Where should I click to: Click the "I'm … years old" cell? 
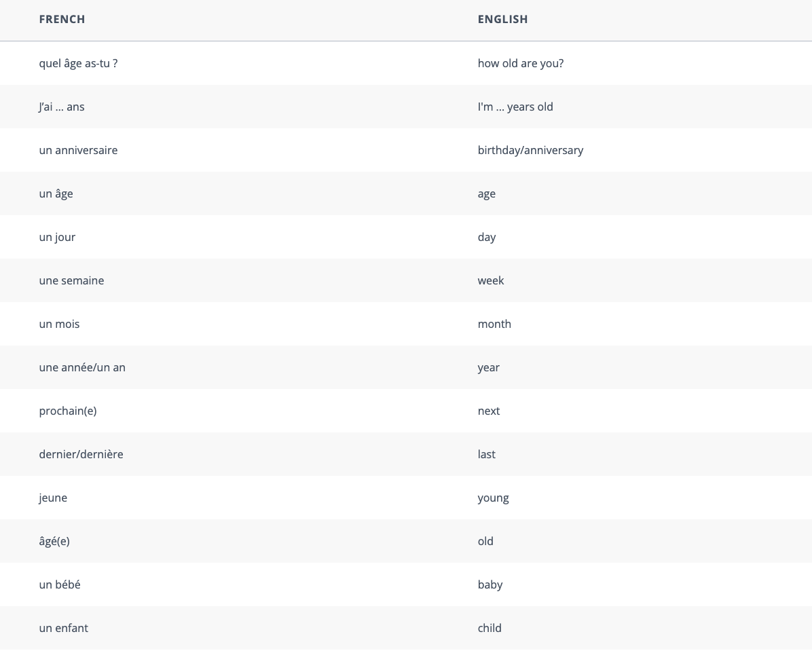click(x=515, y=107)
